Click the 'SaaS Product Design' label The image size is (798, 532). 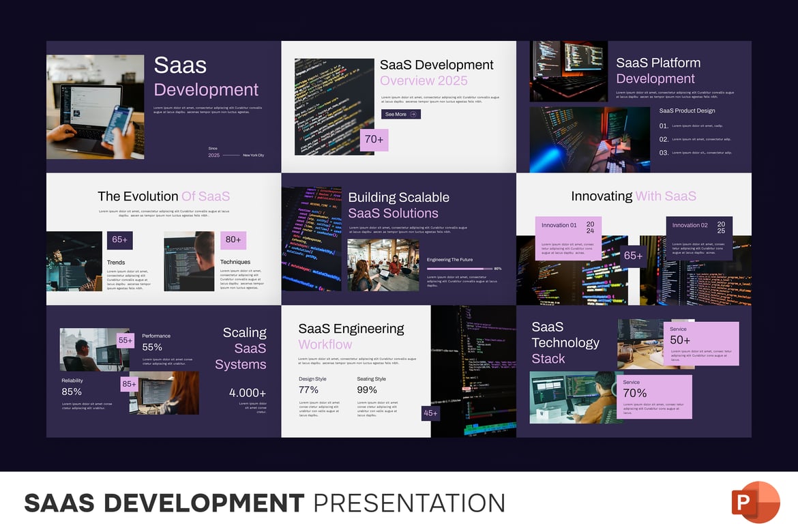[687, 110]
